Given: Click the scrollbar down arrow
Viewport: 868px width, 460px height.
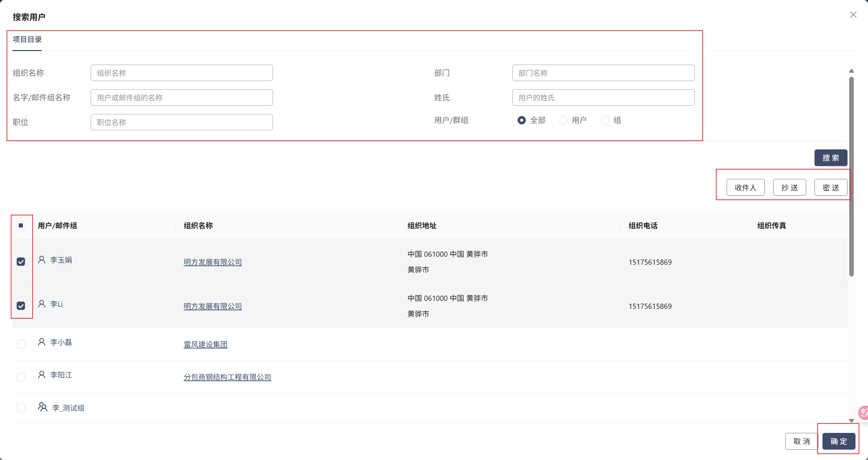Looking at the screenshot, I should point(851,420).
